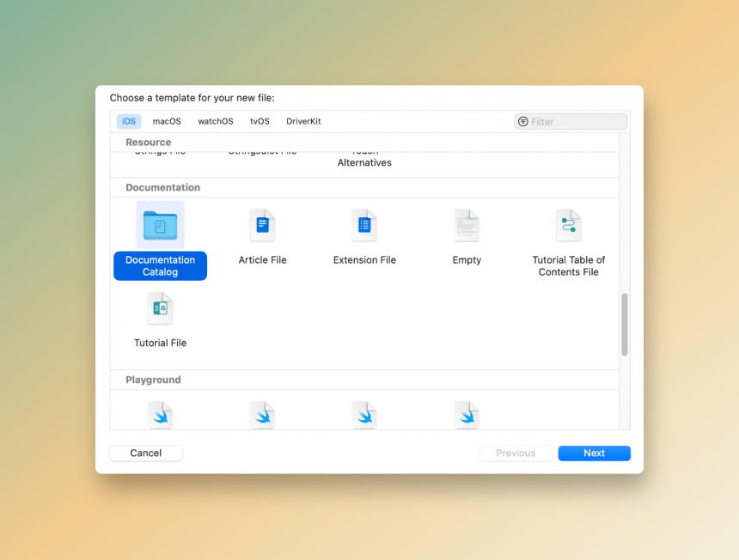
Task: Switch to the macOS templates tab
Action: tap(166, 121)
